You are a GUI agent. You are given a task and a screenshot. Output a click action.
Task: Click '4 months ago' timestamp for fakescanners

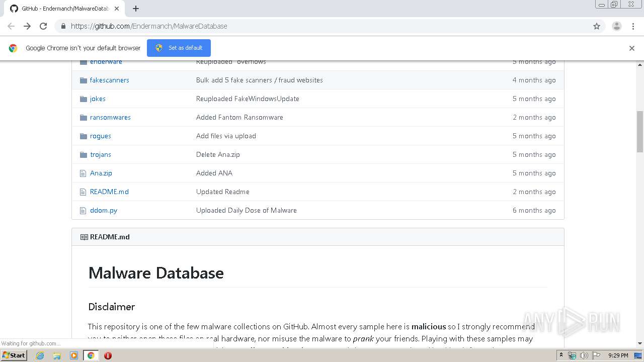click(x=534, y=80)
